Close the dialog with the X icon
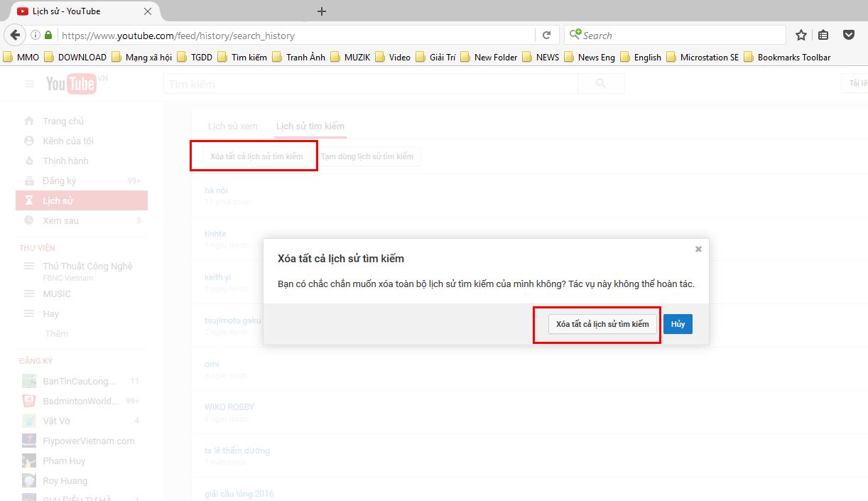Viewport: 868px width, 501px height. 698,249
